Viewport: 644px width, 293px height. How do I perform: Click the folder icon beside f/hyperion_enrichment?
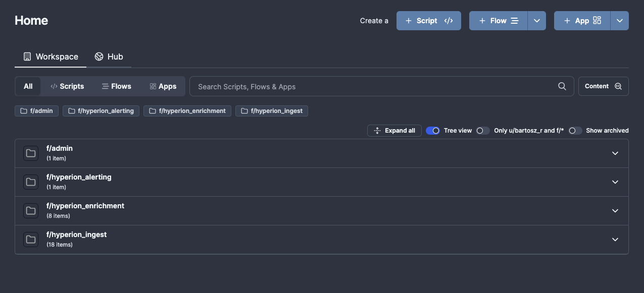click(x=31, y=211)
